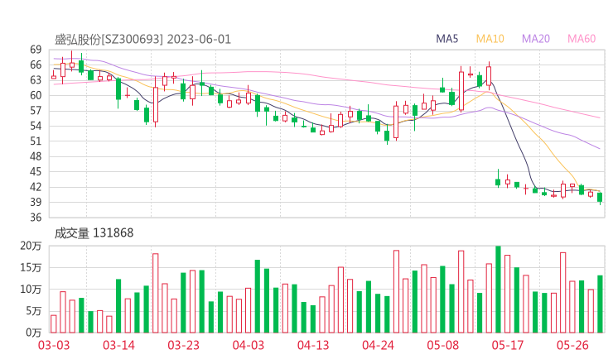Click the 04-13 date axis label
The image size is (613, 364).
point(313,345)
